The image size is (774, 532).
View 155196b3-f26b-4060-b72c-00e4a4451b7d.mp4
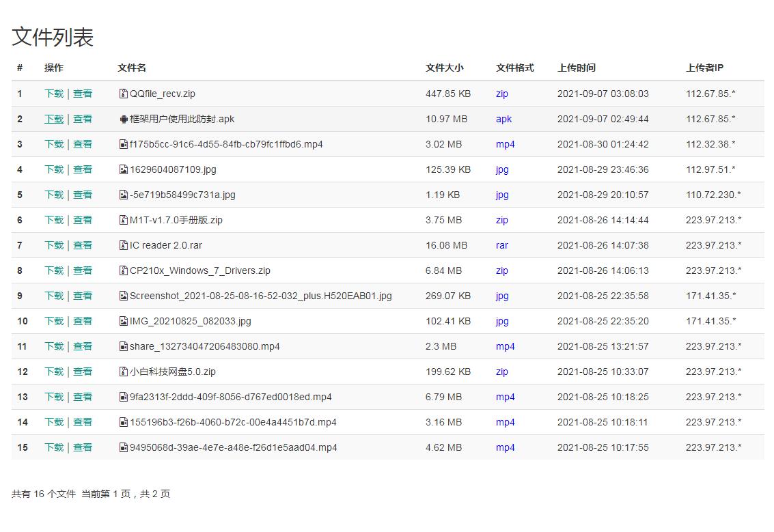[x=83, y=422]
